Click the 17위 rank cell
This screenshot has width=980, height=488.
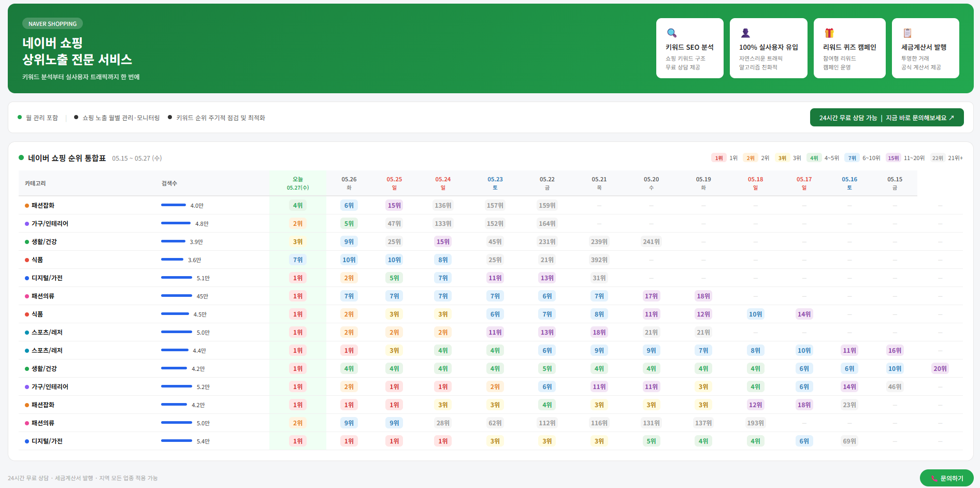pos(651,296)
